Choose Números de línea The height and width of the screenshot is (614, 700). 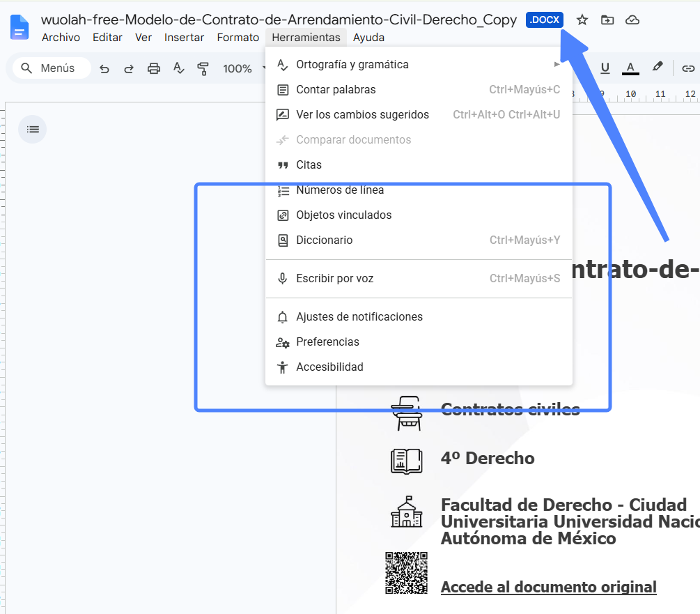coord(419,190)
